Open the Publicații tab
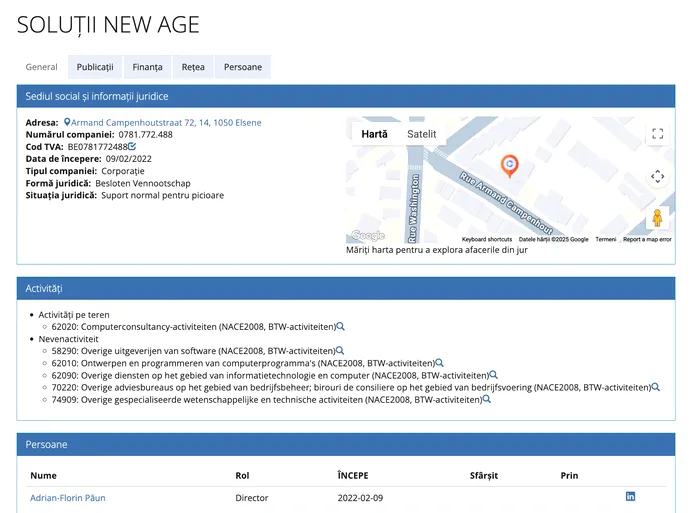 pyautogui.click(x=95, y=67)
